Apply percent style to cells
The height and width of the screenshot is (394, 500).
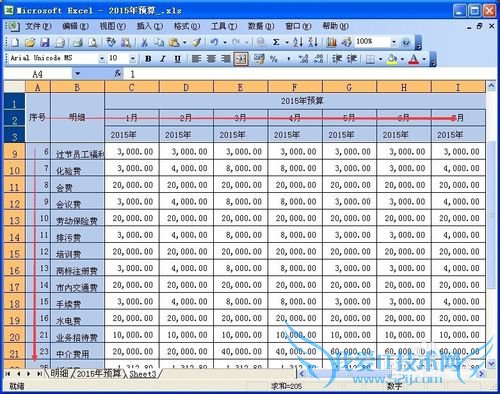click(x=274, y=59)
